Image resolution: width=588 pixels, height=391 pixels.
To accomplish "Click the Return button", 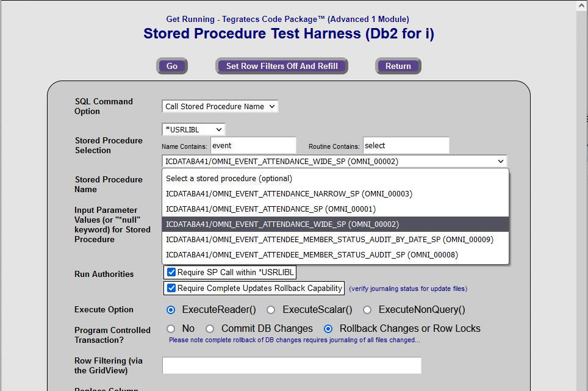I will pos(398,66).
